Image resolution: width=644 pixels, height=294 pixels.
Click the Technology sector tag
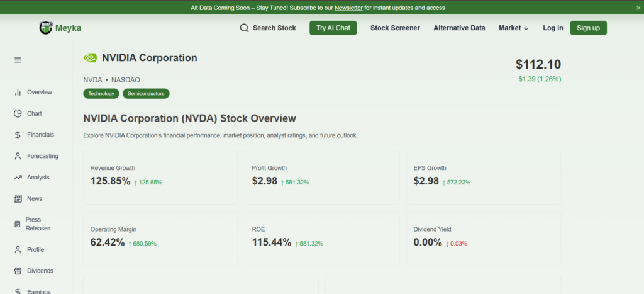(101, 94)
